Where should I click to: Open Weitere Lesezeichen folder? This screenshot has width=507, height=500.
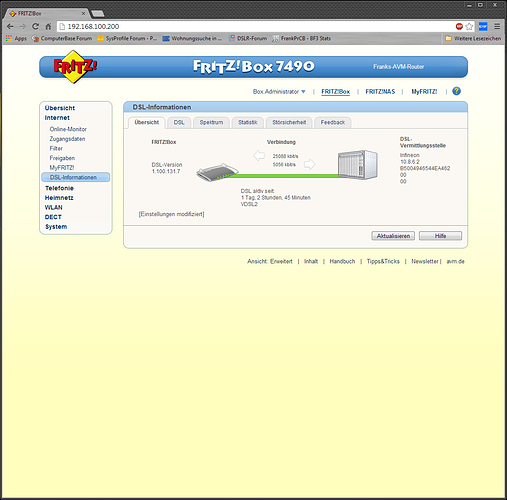click(473, 38)
